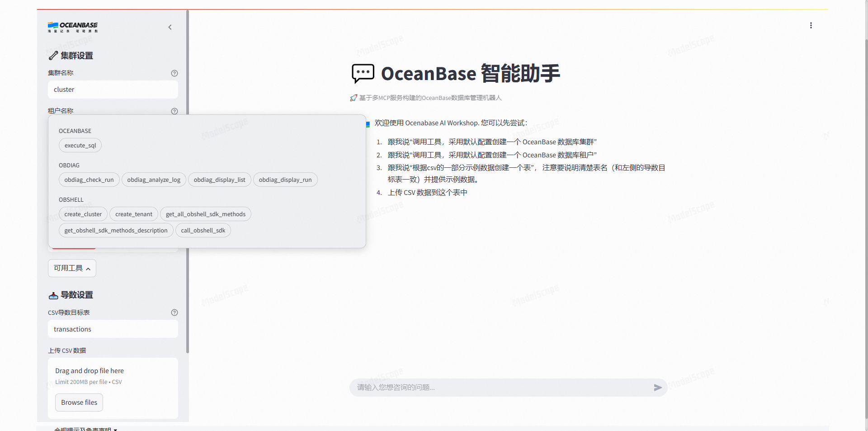Collapse the 可用工具 panel
This screenshot has width=868, height=431.
click(x=71, y=268)
